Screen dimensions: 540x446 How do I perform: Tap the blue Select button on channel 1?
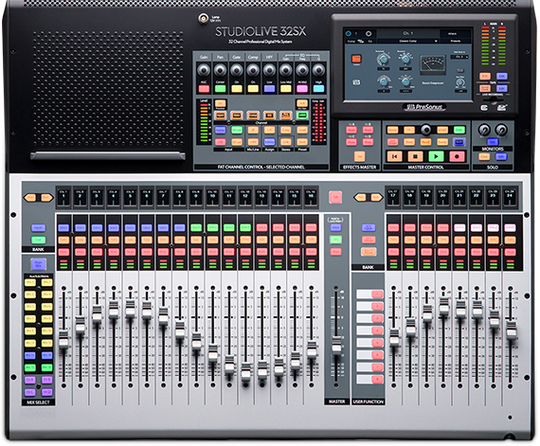click(64, 228)
